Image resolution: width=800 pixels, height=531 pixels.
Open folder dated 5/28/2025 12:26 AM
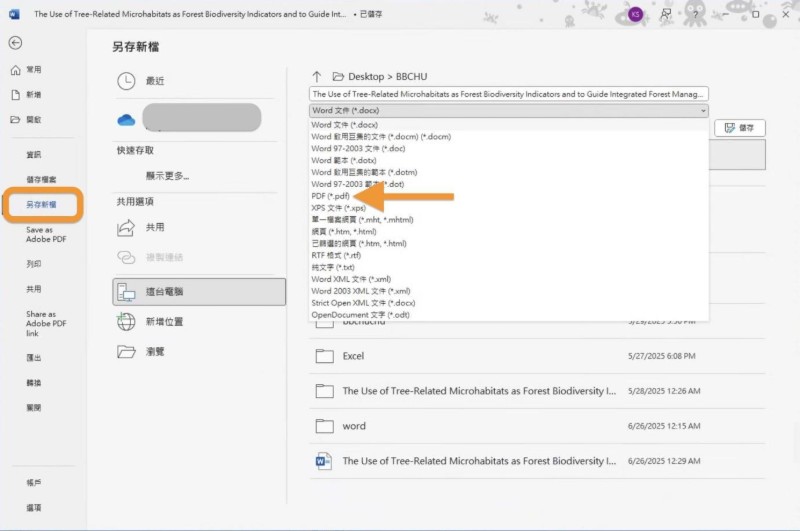click(x=537, y=391)
